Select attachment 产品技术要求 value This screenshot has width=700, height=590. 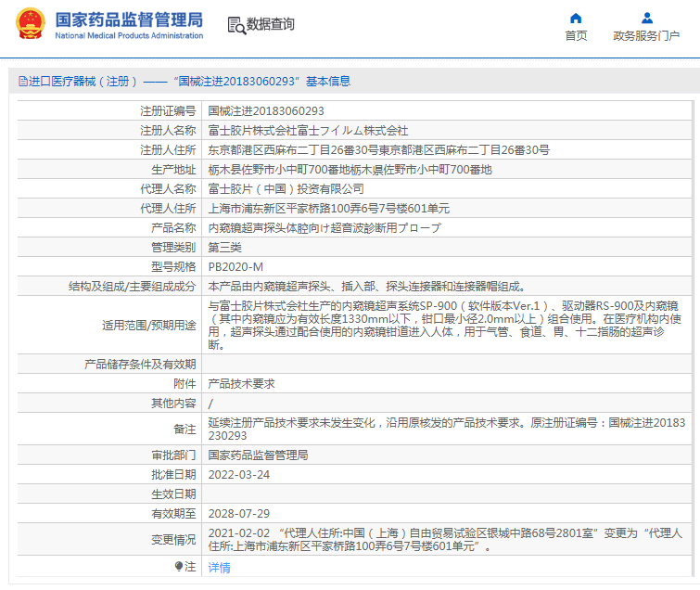(x=241, y=384)
